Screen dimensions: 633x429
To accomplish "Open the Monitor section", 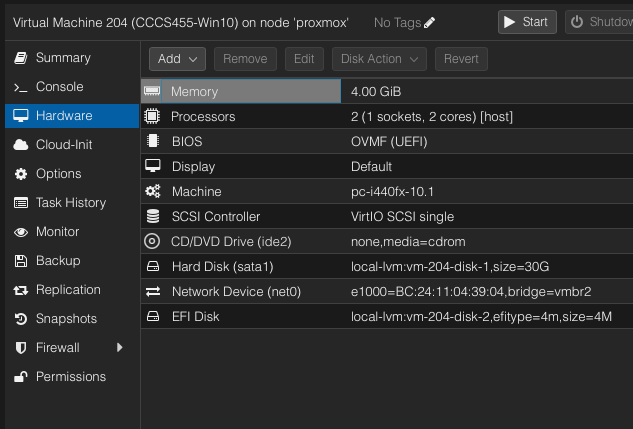I will (x=72, y=232).
